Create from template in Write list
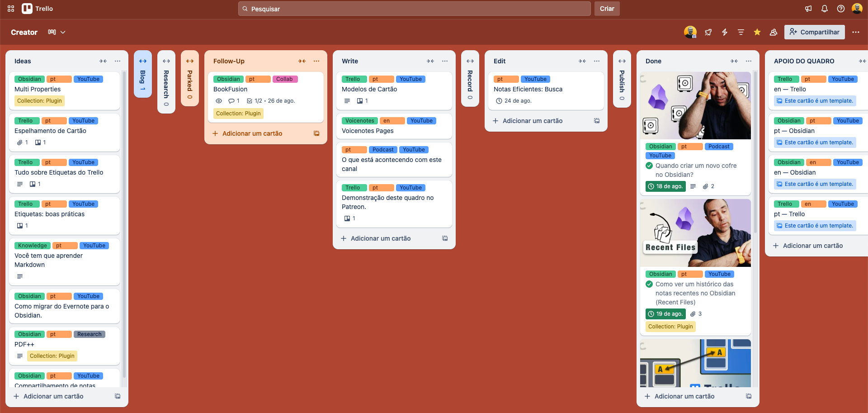This screenshot has height=413, width=868. 445,238
